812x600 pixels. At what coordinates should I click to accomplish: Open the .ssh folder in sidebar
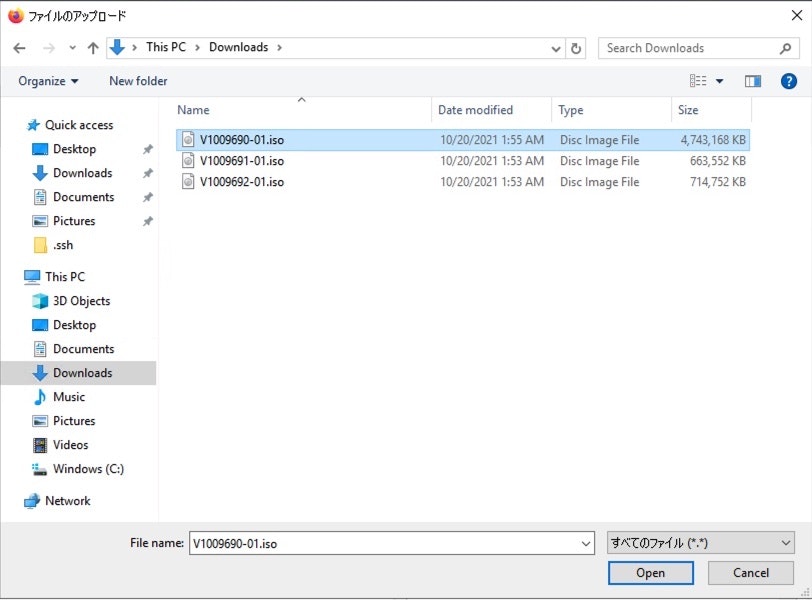pyautogui.click(x=63, y=245)
